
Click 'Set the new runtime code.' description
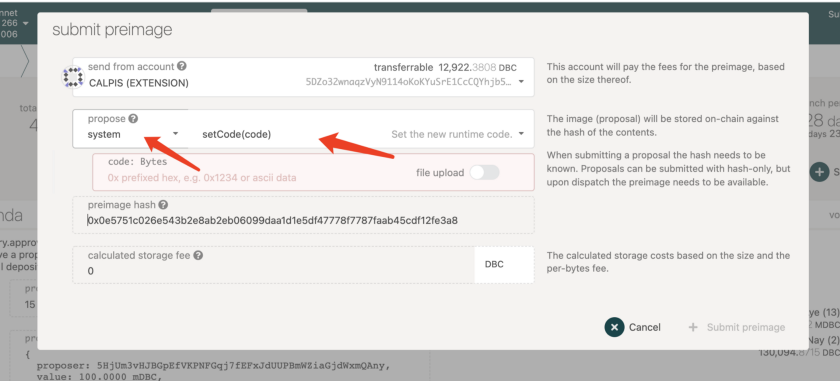tap(452, 134)
